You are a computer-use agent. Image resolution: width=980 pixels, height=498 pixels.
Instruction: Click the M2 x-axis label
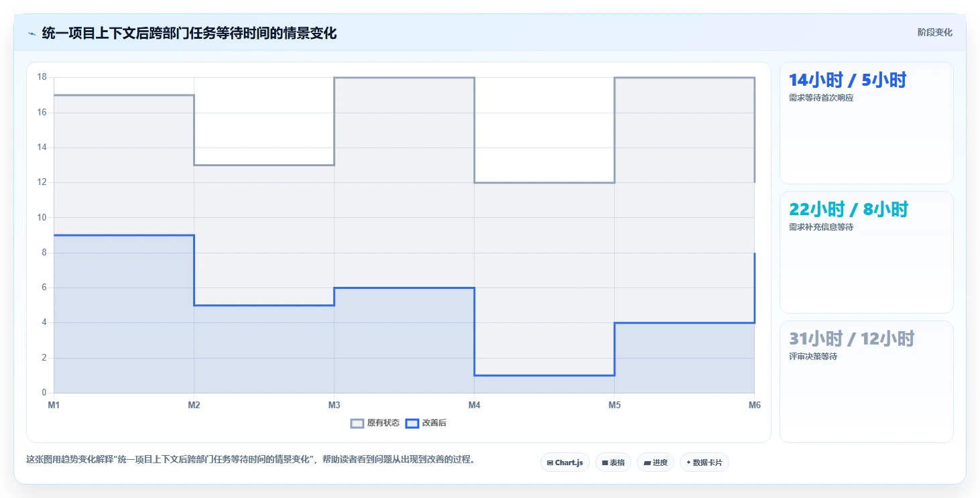click(x=194, y=405)
